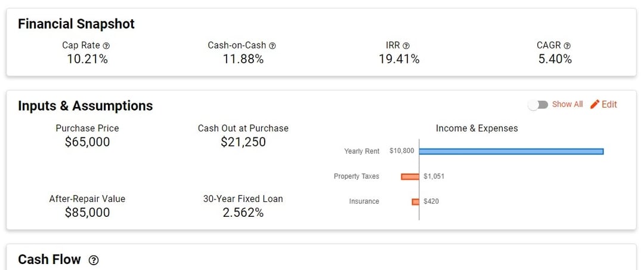Click the 2.562% loan rate value

(243, 213)
